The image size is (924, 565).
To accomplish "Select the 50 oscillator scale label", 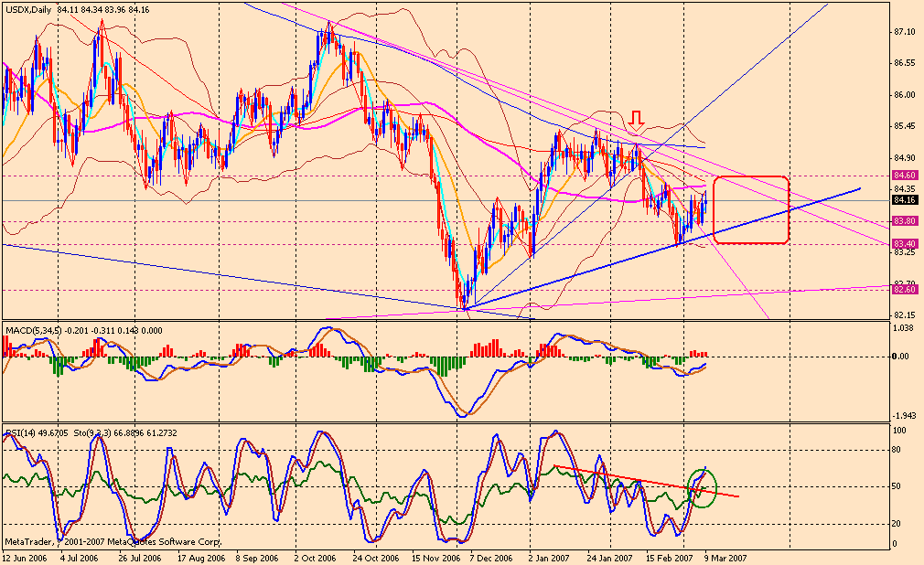I will (x=897, y=486).
